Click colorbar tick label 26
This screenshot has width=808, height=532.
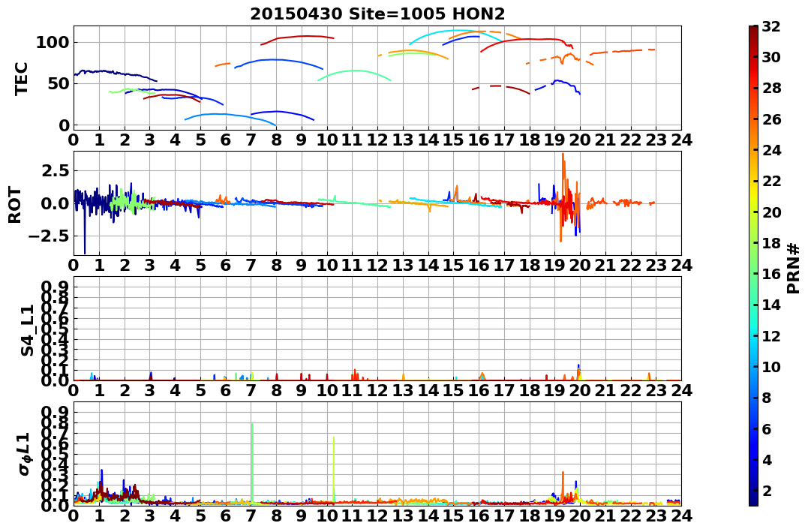(771, 119)
